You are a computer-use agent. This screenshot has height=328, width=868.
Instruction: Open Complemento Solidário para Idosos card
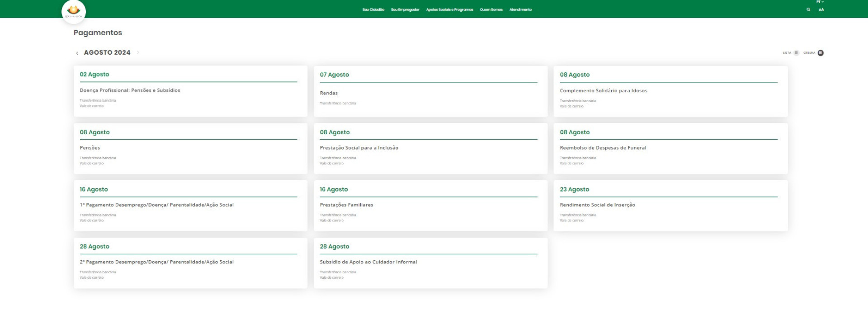670,91
